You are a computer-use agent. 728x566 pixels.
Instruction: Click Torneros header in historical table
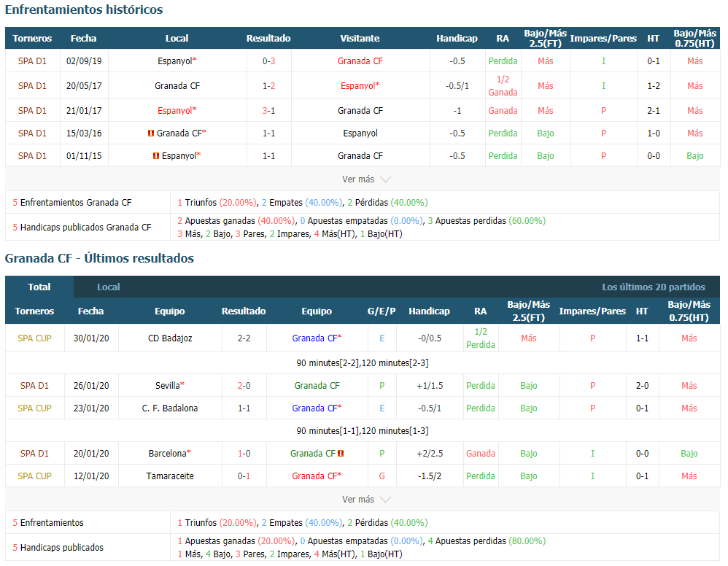(32, 39)
